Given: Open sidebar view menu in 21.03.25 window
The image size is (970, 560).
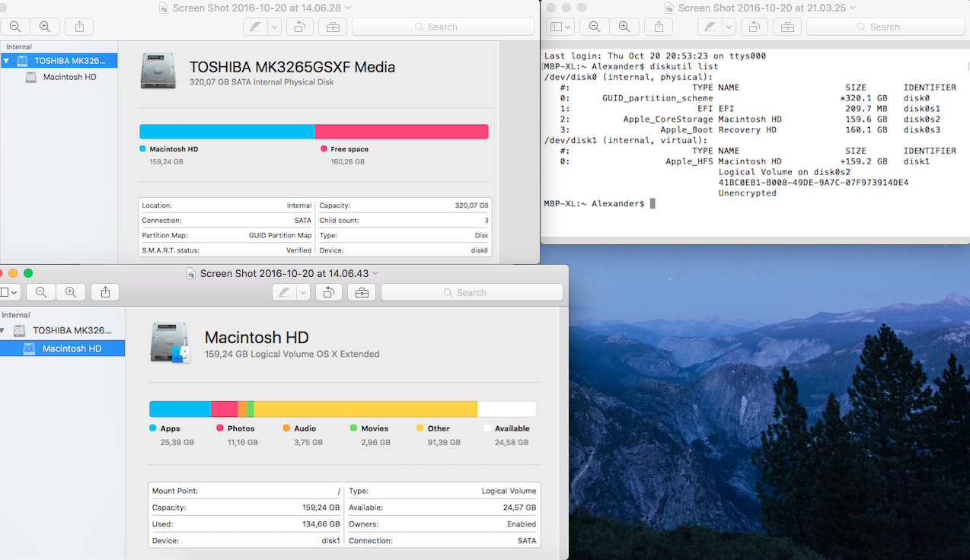Looking at the screenshot, I should (x=561, y=27).
